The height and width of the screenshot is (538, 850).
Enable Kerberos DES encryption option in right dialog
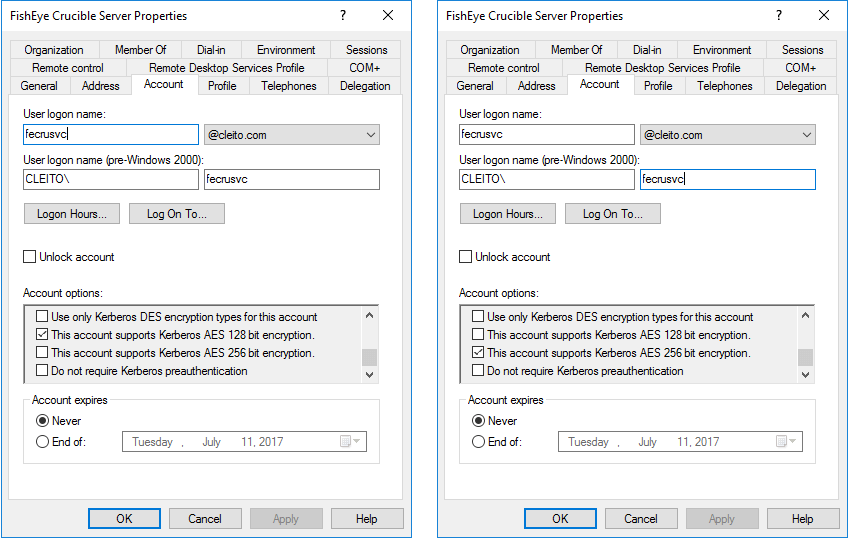click(x=478, y=316)
